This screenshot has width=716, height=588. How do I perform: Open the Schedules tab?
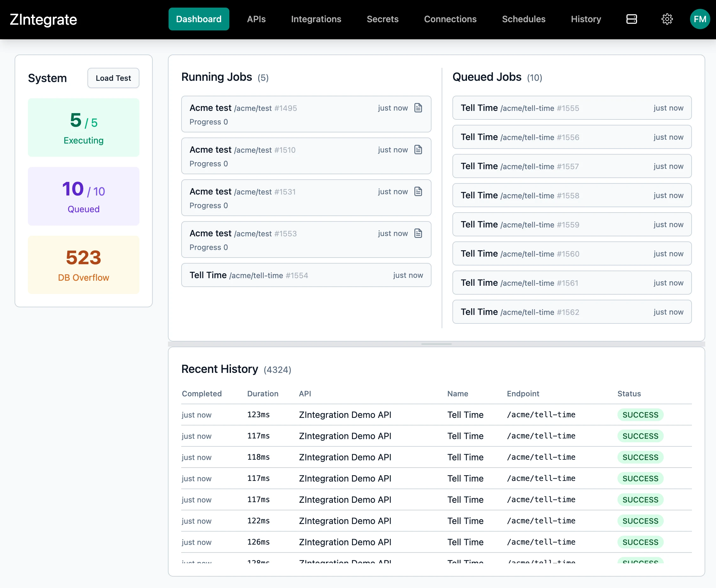pyautogui.click(x=523, y=19)
